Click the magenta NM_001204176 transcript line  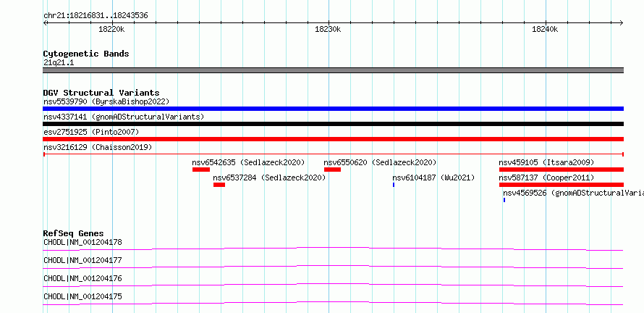click(x=333, y=285)
